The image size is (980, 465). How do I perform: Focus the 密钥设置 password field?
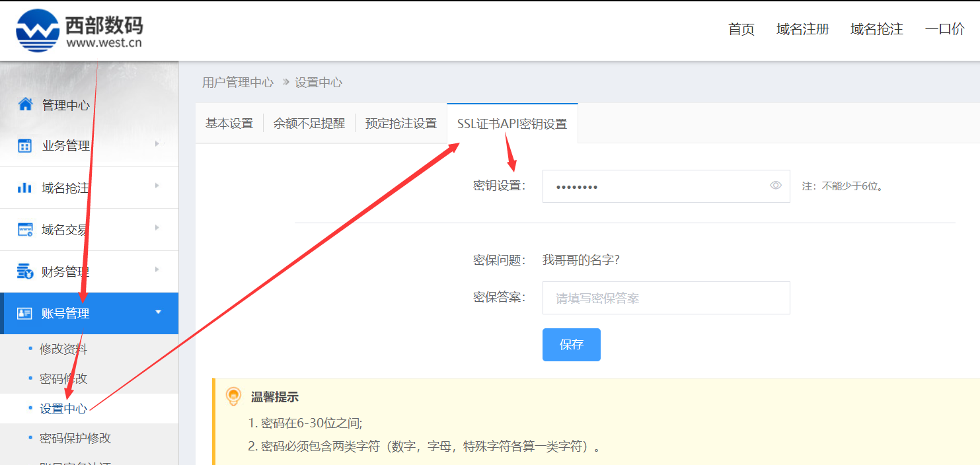pyautogui.click(x=666, y=186)
